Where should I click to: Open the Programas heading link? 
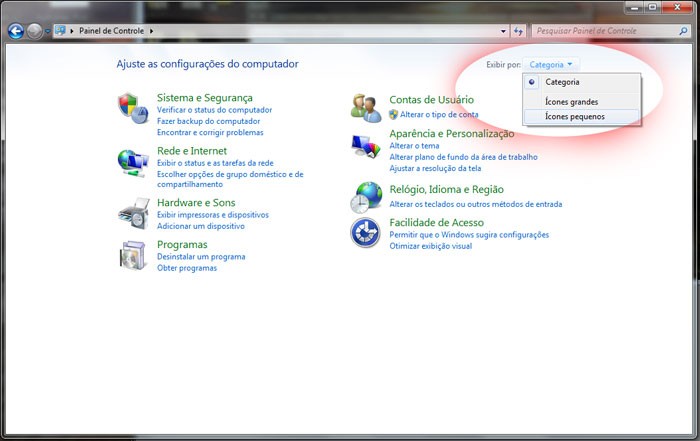[182, 245]
